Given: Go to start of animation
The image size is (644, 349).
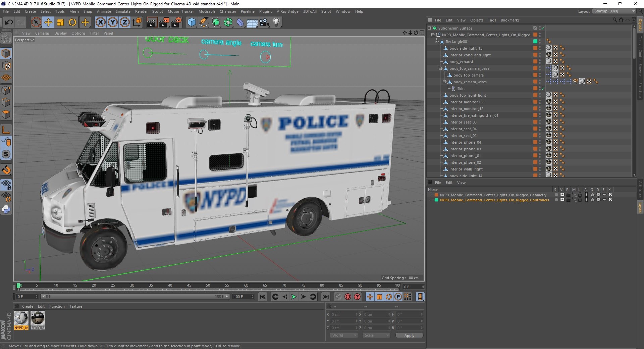Looking at the screenshot, I should pyautogui.click(x=263, y=297).
